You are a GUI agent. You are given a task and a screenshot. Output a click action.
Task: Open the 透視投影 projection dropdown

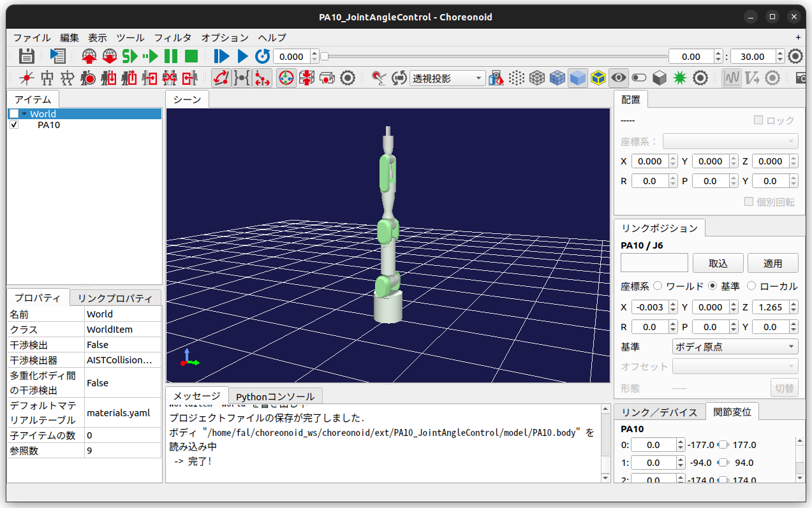[x=448, y=78]
